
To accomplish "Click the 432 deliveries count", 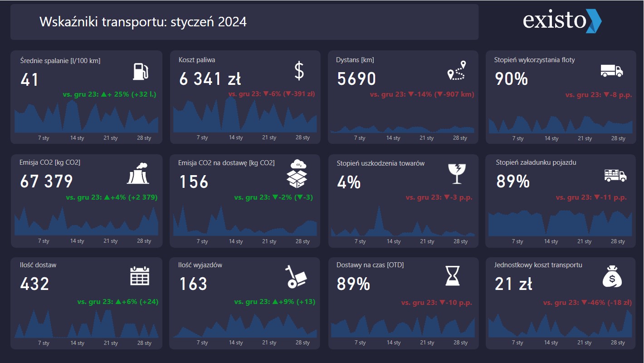I will coord(34,284).
